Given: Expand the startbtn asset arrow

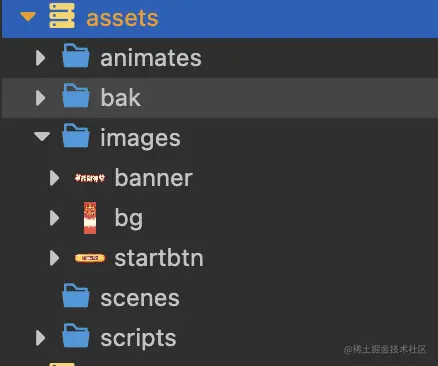Looking at the screenshot, I should tap(54, 258).
